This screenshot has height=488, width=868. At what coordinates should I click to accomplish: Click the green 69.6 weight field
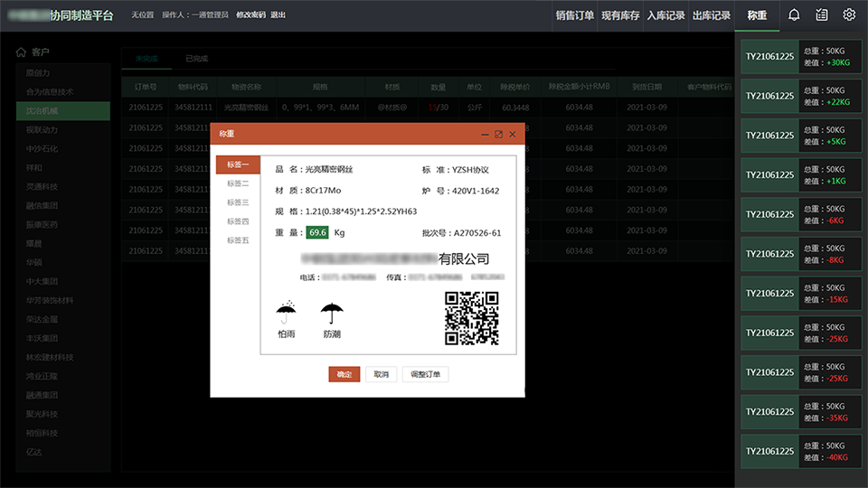[x=317, y=232]
